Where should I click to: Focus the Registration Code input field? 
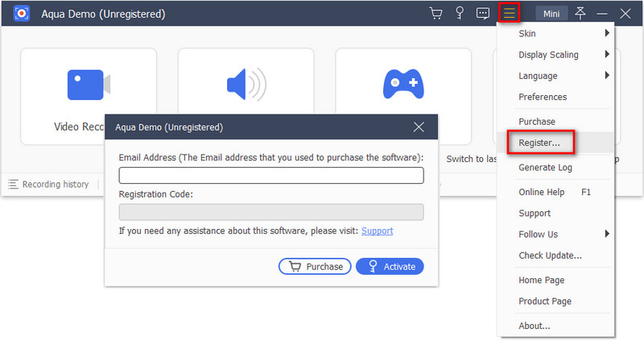pos(271,212)
